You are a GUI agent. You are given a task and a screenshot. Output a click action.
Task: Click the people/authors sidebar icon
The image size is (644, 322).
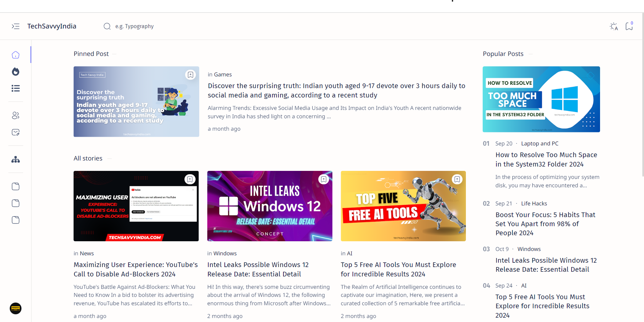(x=15, y=116)
